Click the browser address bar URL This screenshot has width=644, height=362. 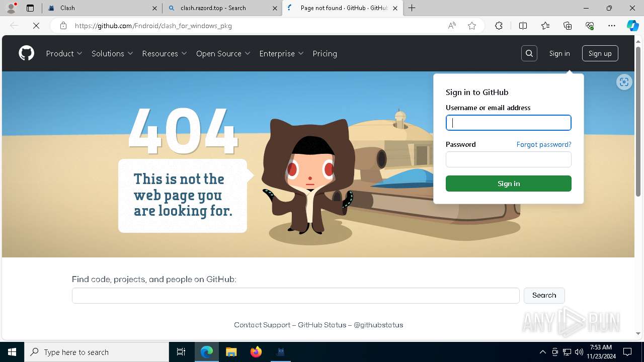coord(153,26)
